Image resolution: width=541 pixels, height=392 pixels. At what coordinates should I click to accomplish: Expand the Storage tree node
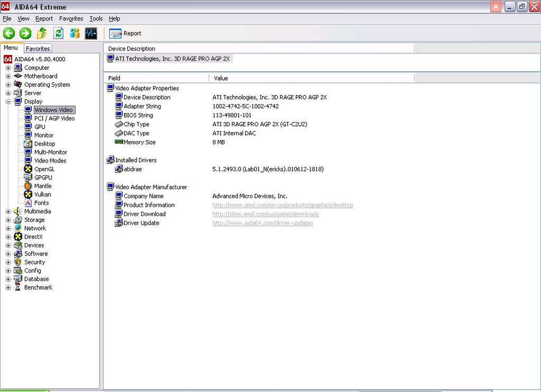pyautogui.click(x=8, y=220)
